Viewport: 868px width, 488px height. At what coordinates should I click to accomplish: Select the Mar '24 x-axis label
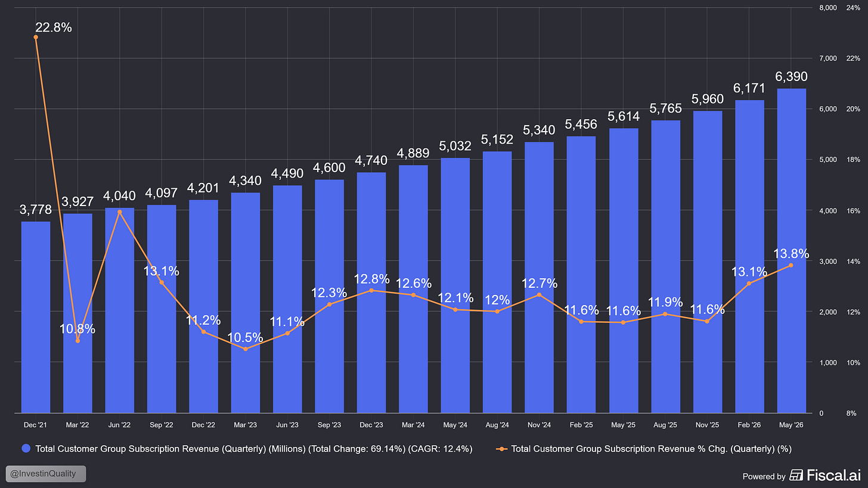[413, 425]
